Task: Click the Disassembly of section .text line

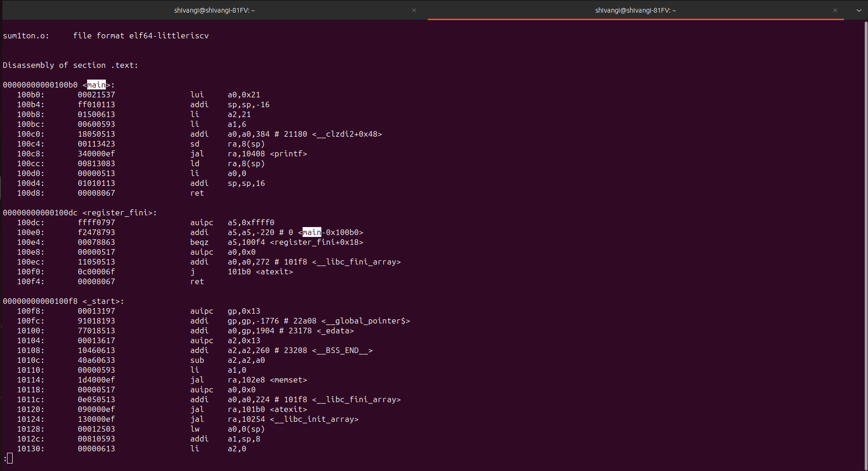Action: coord(70,65)
